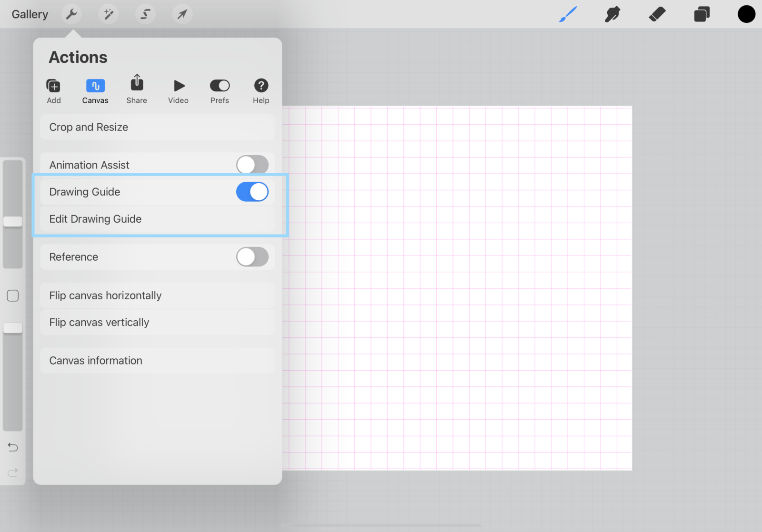Screen dimensions: 762x532
Task: Select the Smudge tool
Action: (x=612, y=14)
